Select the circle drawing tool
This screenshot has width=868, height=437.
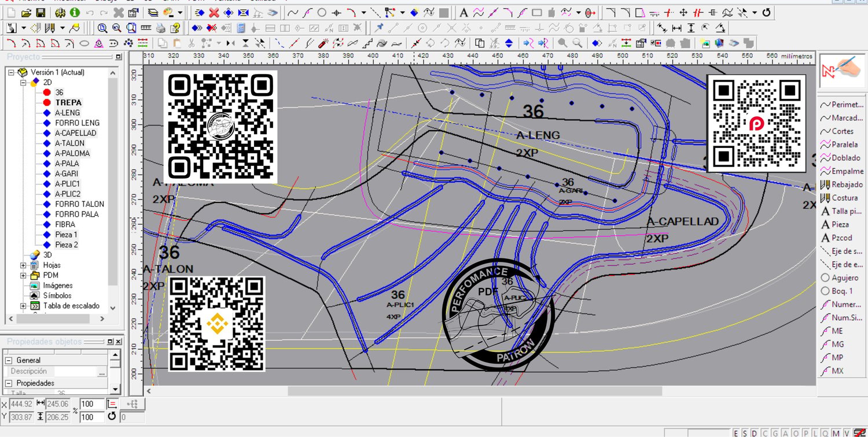click(322, 13)
